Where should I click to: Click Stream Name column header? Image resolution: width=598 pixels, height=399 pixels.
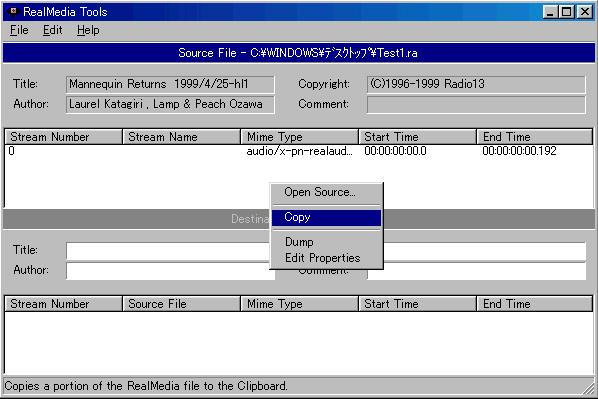(182, 137)
